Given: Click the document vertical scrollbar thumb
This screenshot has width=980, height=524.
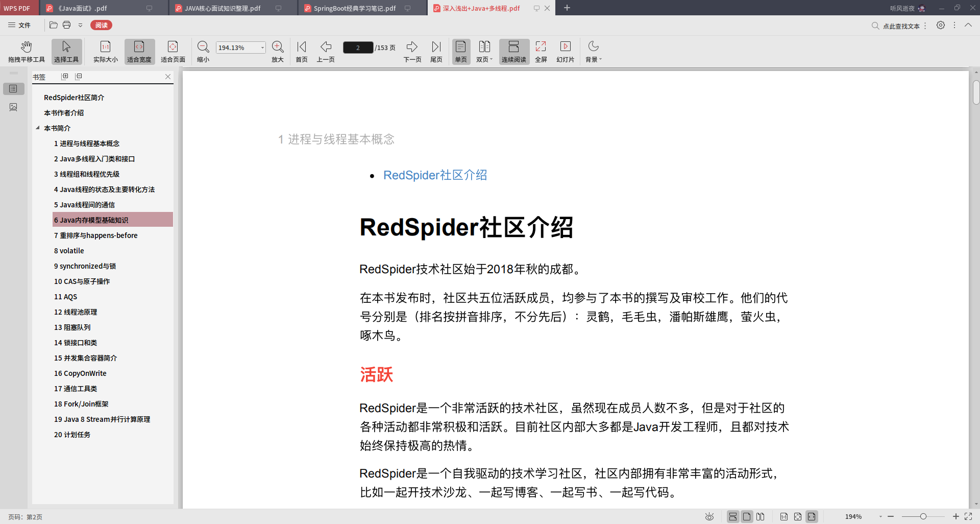Looking at the screenshot, I should [x=976, y=92].
